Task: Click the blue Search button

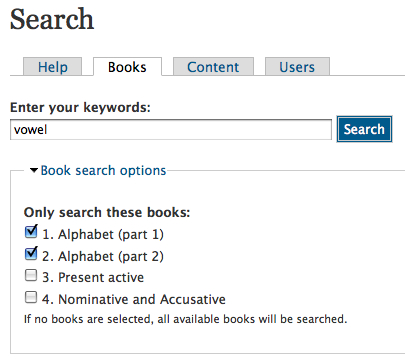Action: pos(364,129)
